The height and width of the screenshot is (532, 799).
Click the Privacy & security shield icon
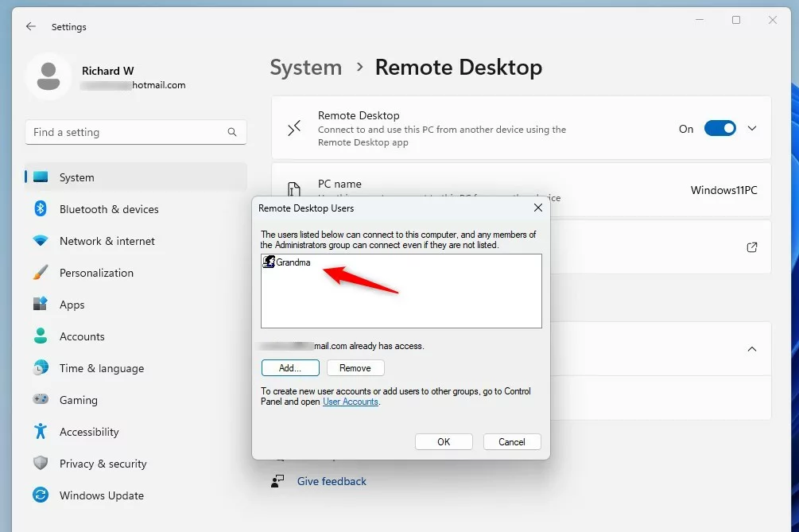(x=41, y=463)
